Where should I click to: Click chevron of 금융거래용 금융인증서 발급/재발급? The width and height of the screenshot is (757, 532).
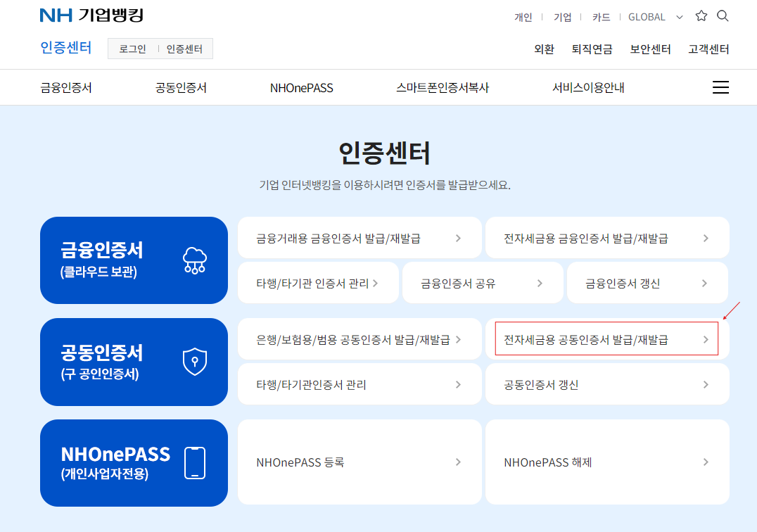pyautogui.click(x=458, y=238)
